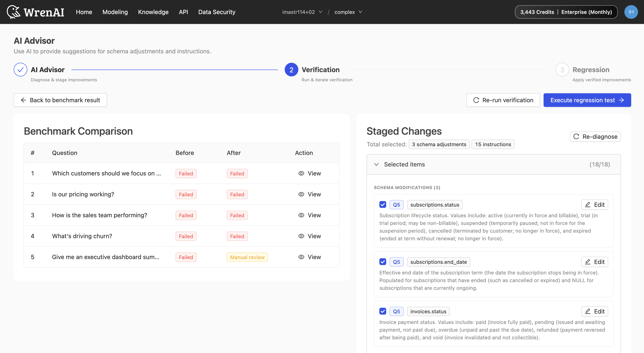Click the refresh icon on Re-diagnose
The width and height of the screenshot is (644, 353).
click(576, 136)
